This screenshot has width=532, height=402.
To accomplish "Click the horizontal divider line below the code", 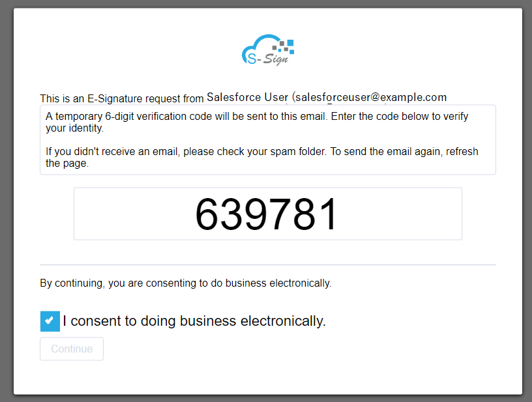I will 268,265.
